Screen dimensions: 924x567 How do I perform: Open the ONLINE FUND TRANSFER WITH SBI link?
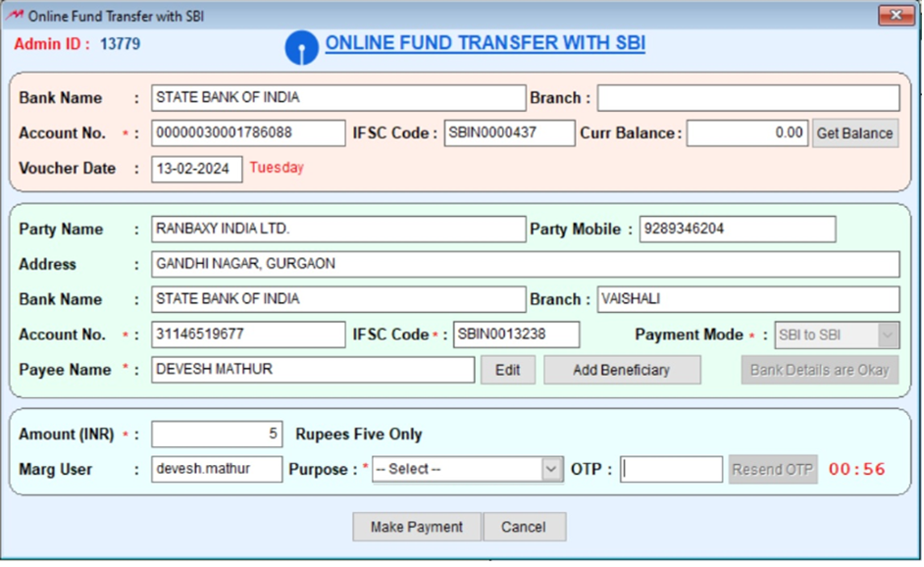[x=485, y=43]
